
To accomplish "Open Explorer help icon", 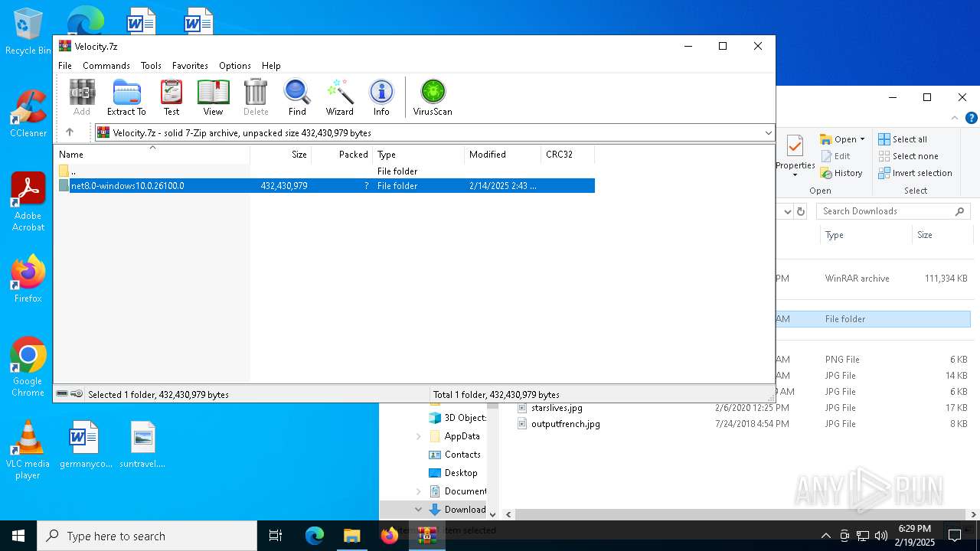I will 972,118.
